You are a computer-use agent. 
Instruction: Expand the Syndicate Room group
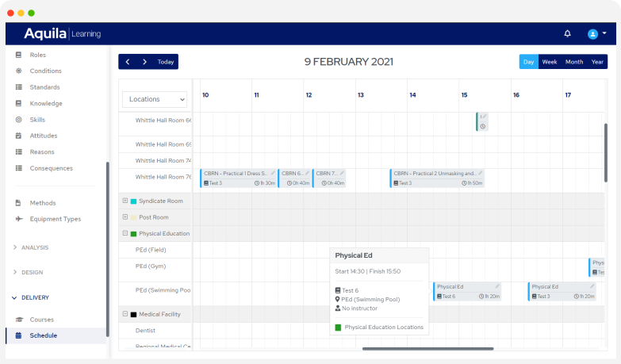125,201
